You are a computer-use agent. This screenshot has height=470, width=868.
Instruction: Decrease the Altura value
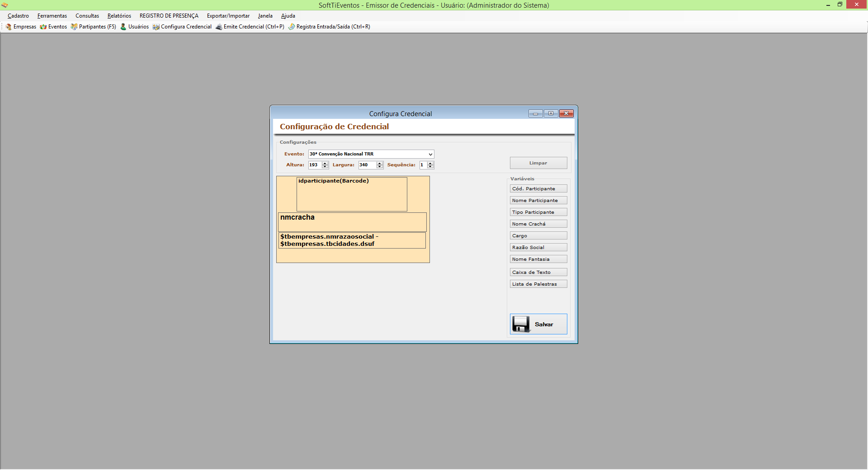[325, 167]
